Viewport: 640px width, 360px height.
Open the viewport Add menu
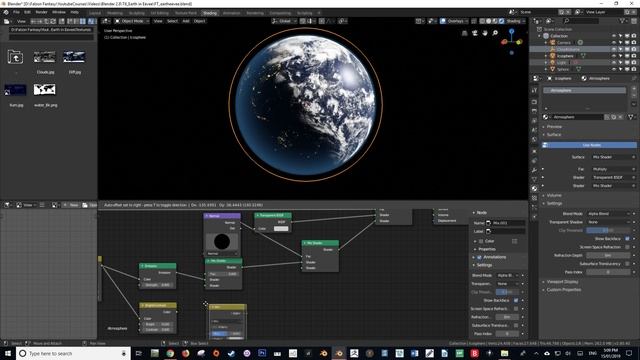pos(186,21)
